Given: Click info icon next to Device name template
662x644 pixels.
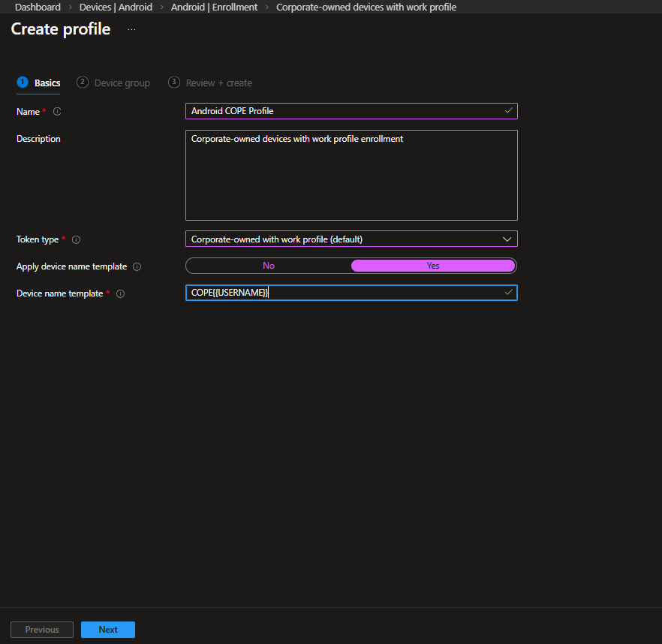Looking at the screenshot, I should click(120, 293).
